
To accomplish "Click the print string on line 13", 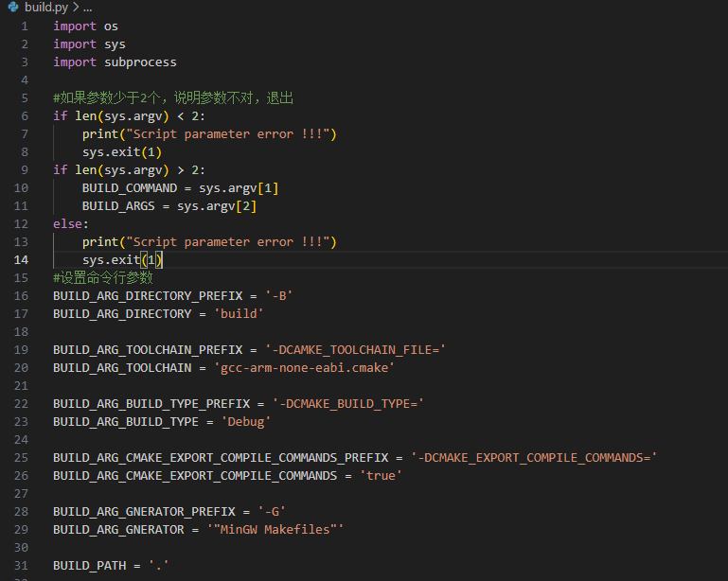I will (227, 242).
